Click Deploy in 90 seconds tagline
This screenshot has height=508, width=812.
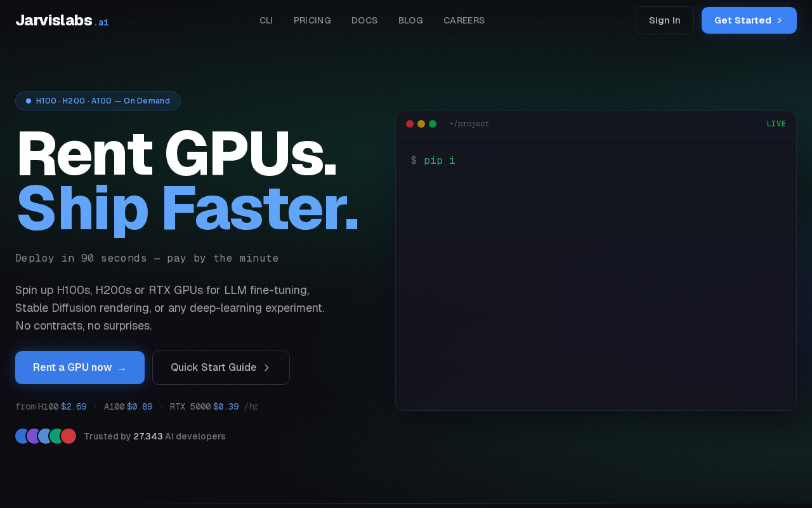tap(147, 258)
